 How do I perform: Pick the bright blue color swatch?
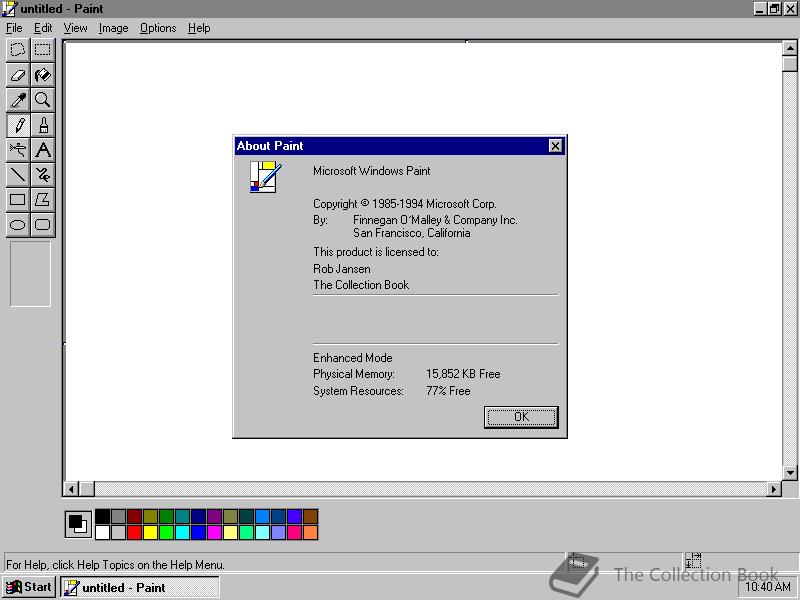(x=198, y=532)
